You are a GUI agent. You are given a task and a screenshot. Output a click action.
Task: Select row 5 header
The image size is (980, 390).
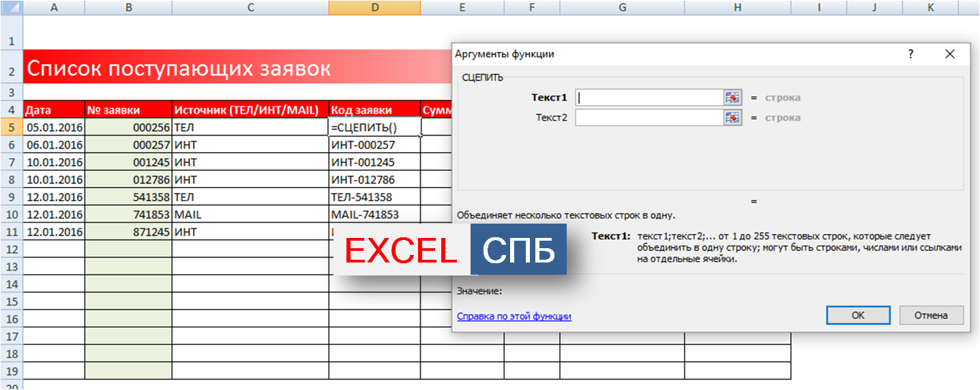click(x=11, y=127)
